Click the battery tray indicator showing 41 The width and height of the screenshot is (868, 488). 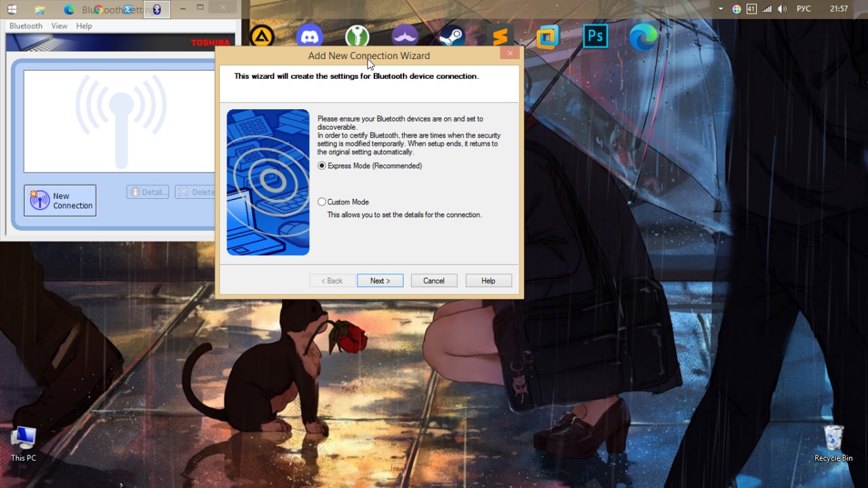click(x=751, y=10)
